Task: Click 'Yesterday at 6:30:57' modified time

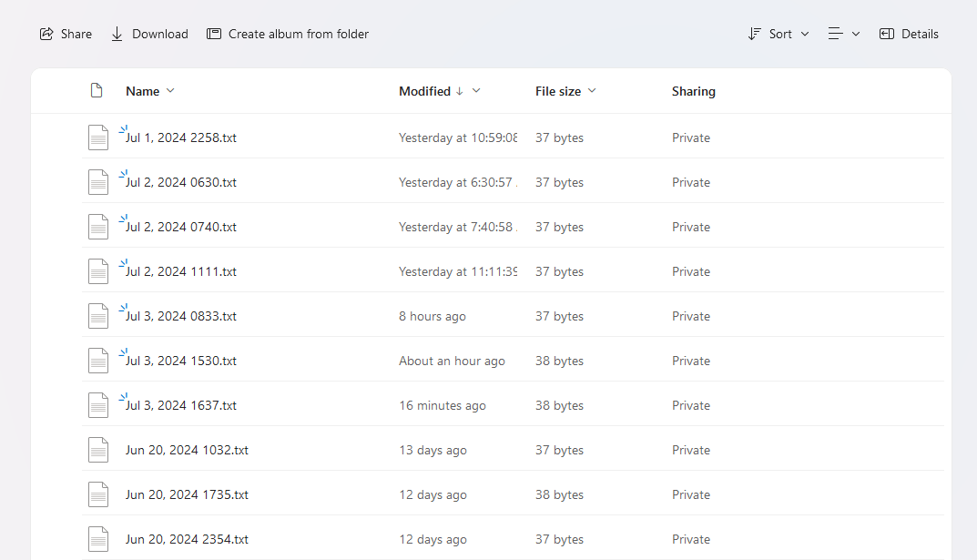Action: (458, 182)
